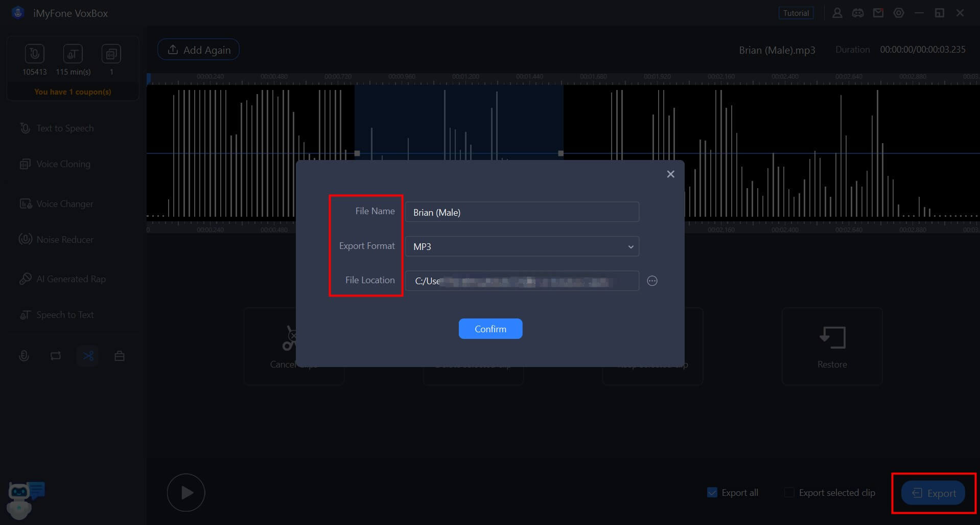The width and height of the screenshot is (980, 525).
Task: Click the right selection handle on waveform
Action: [561, 153]
